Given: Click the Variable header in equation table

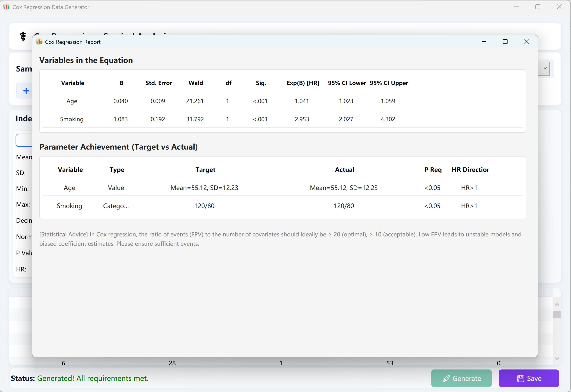Looking at the screenshot, I should (73, 83).
